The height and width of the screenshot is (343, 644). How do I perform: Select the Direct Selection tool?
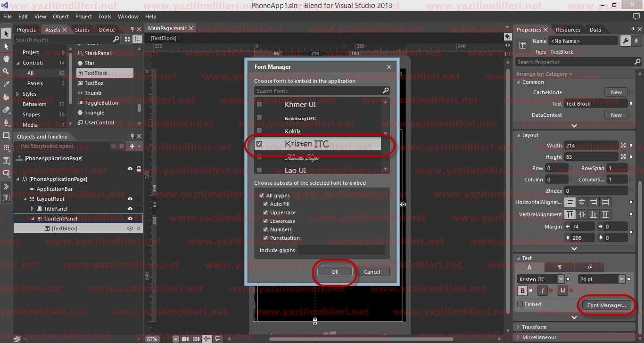tap(6, 46)
